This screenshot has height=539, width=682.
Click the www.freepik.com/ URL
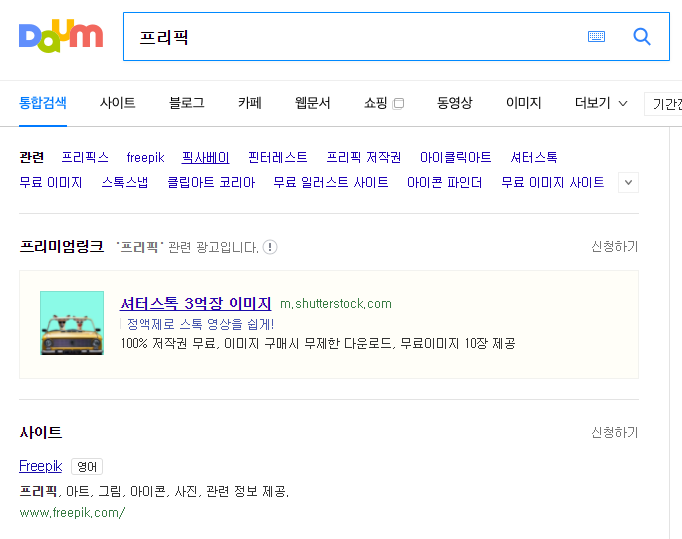click(72, 513)
